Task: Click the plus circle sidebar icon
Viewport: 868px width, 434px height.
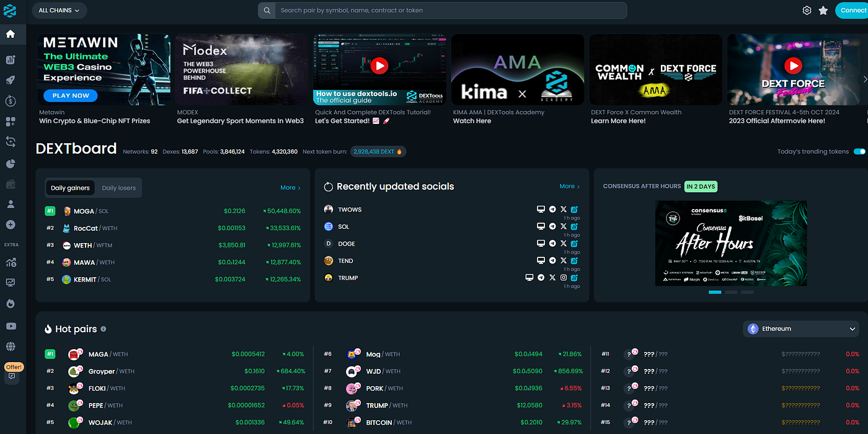Action: tap(11, 224)
